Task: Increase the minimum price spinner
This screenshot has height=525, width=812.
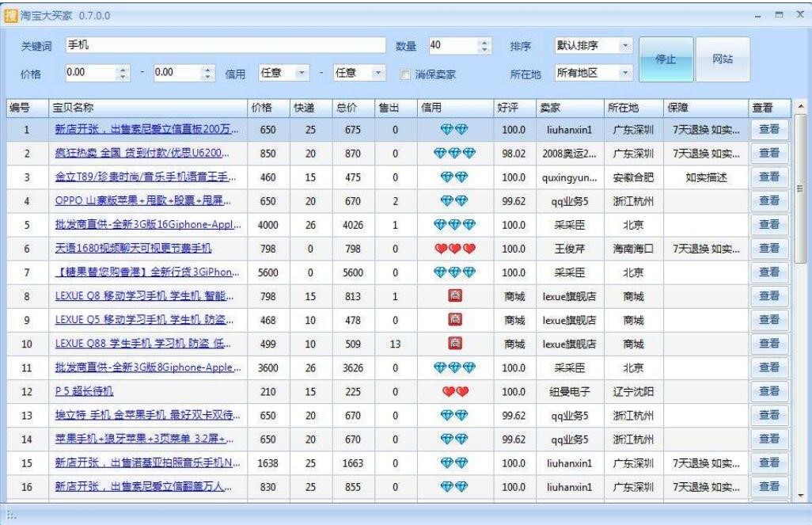Action: point(123,70)
